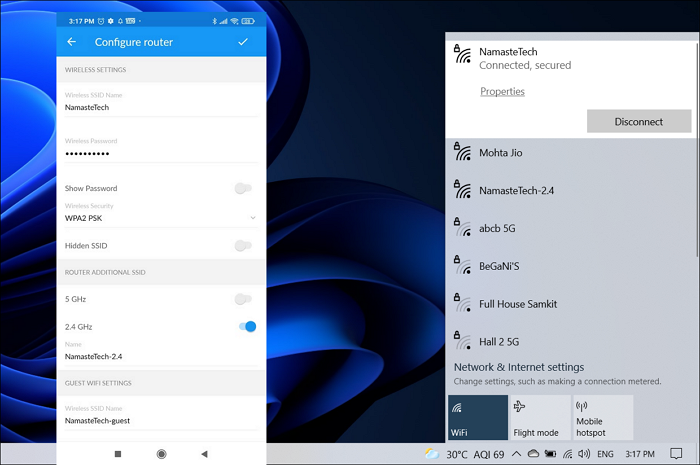Open the notification center icon
Screen dimensions: 700x465
676,454
